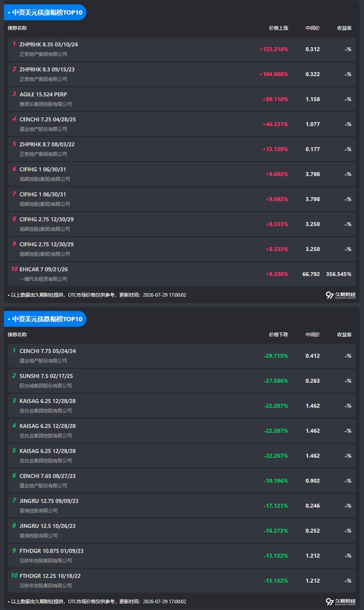
Task: Click the -29.715% price drop value
Action: click(x=276, y=356)
